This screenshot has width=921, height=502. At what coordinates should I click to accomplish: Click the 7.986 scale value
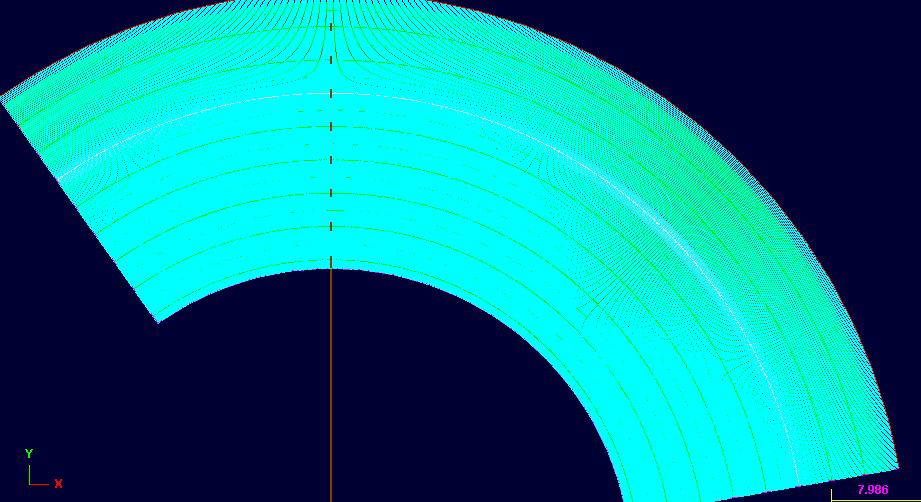873,490
